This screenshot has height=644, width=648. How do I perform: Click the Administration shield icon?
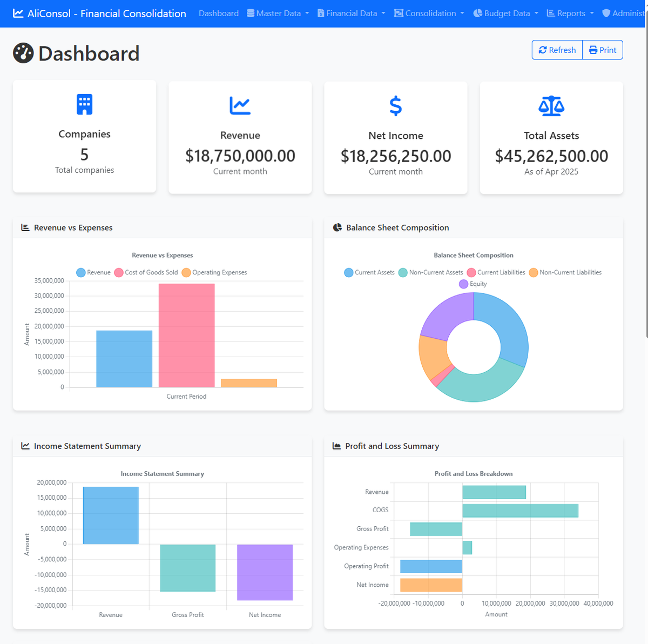point(606,13)
